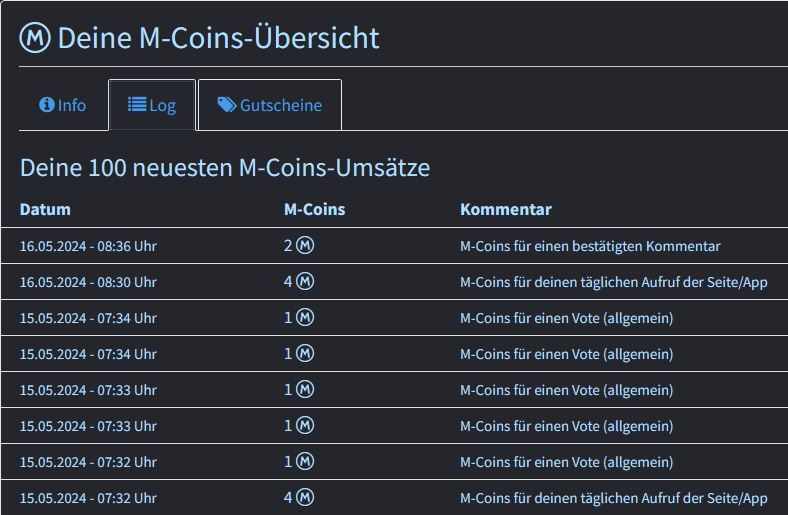The height and width of the screenshot is (515, 788).
Task: Click M-Coin icon in 08:36 Uhr row
Action: click(305, 246)
